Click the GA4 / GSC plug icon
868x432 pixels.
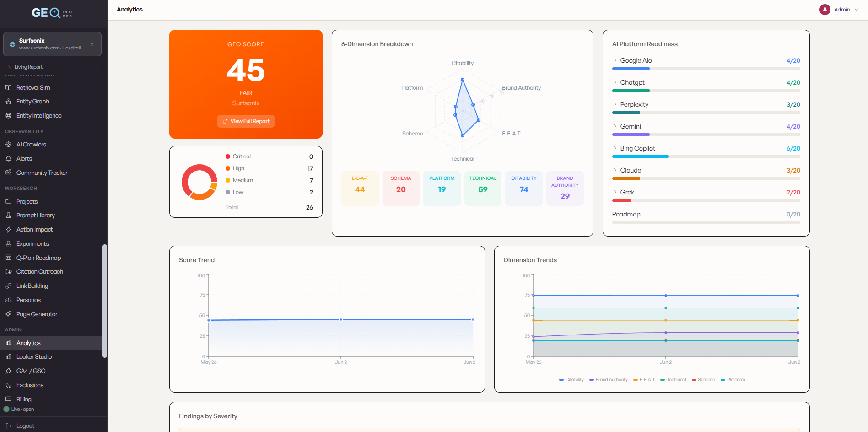point(8,371)
